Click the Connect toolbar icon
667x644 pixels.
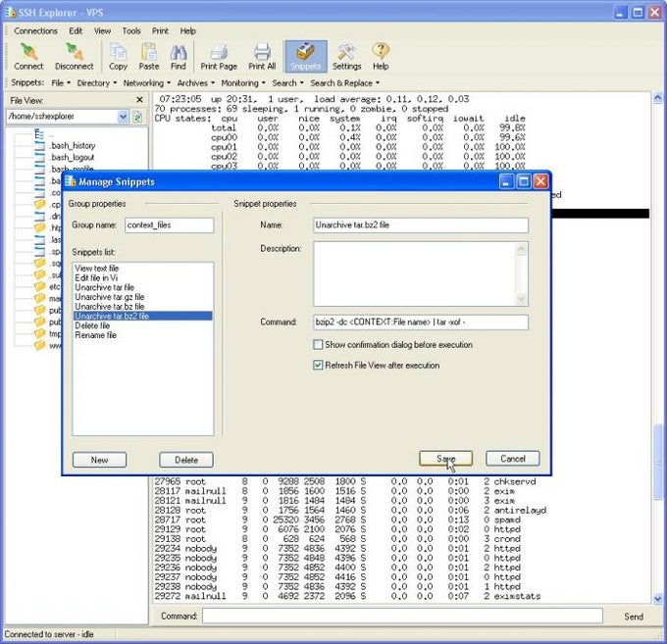coord(28,57)
